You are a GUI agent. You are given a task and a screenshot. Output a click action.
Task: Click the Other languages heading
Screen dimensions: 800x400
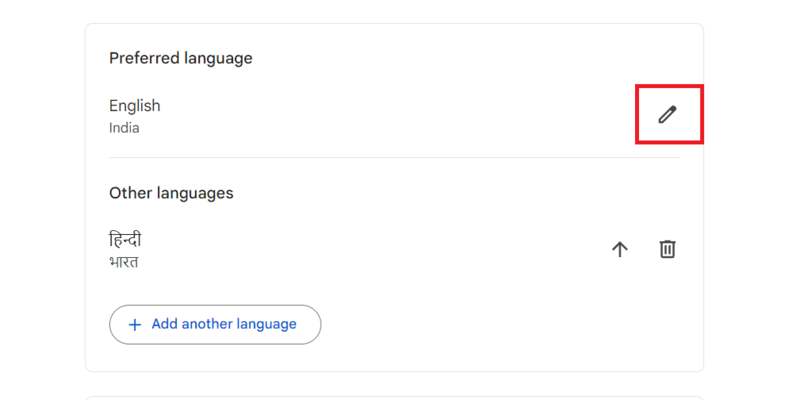tap(170, 193)
